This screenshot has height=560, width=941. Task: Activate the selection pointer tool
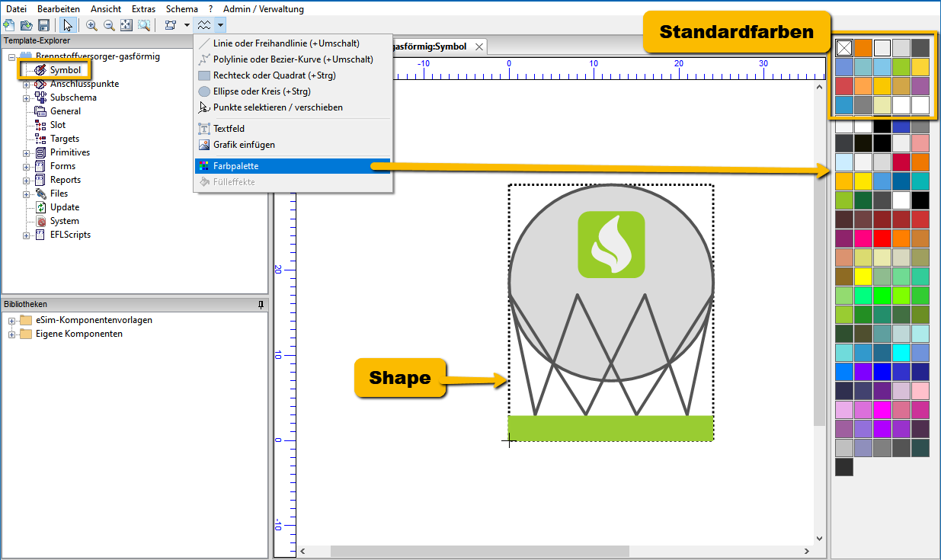[67, 25]
